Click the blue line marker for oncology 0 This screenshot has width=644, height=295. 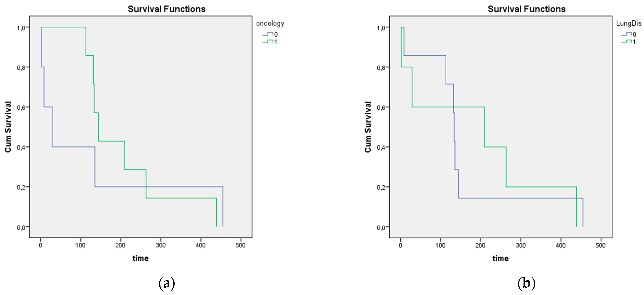click(x=268, y=34)
